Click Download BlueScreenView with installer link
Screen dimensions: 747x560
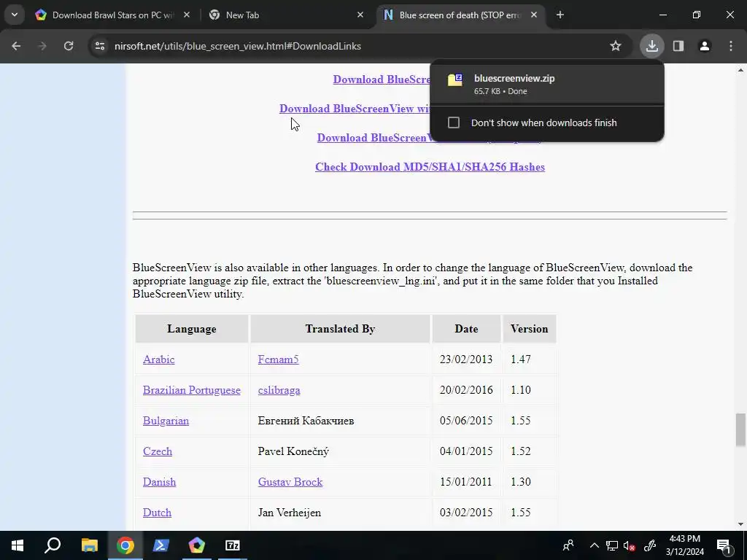pos(355,109)
